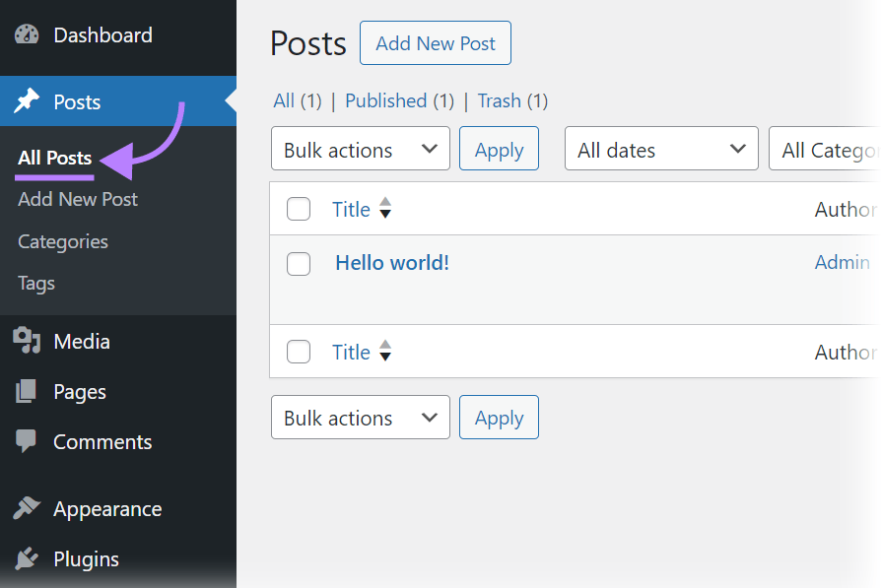Viewport: 881px width, 588px height.
Task: View Trash (1) posts link
Action: (512, 101)
